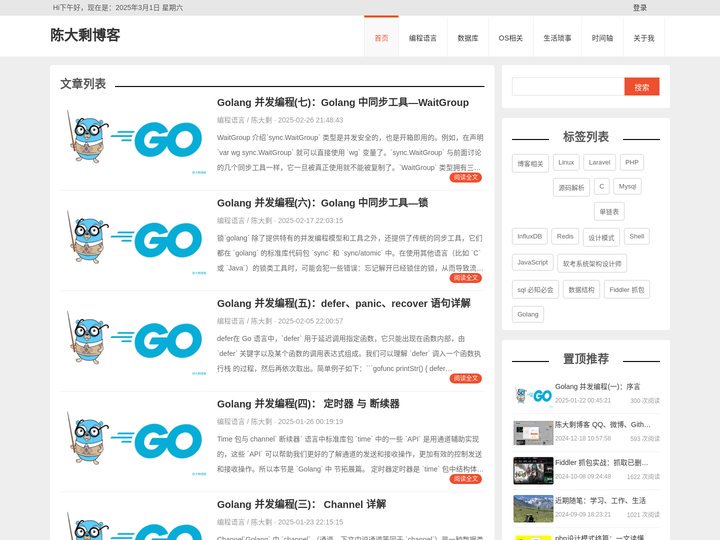This screenshot has width=720, height=540.
Task: Click thumbnail of Fiddler 抓包实战 post
Action: point(533,471)
